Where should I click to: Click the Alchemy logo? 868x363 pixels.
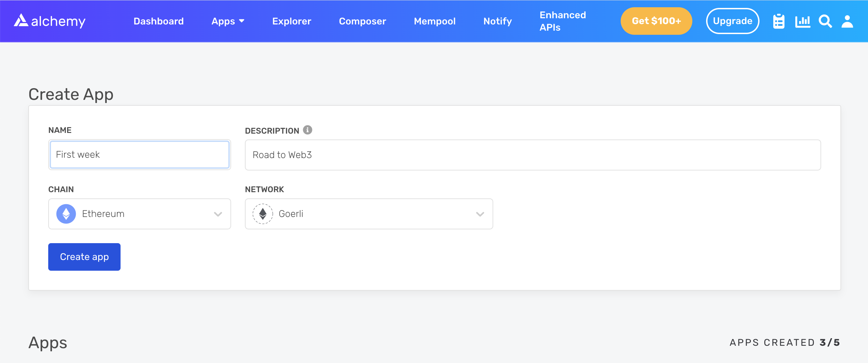[50, 21]
